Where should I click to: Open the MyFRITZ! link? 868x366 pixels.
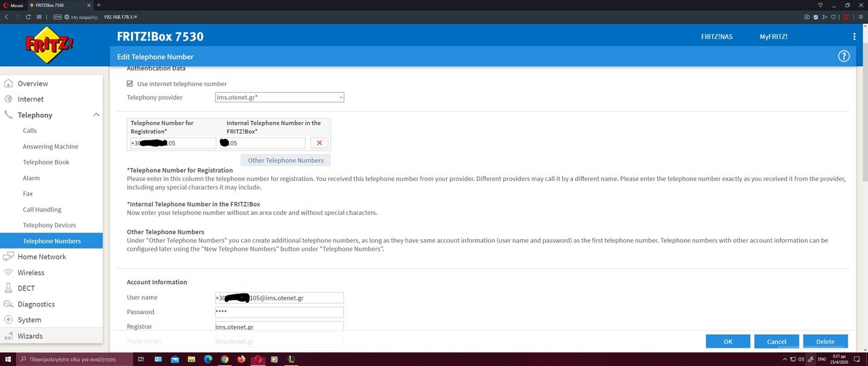pyautogui.click(x=773, y=37)
